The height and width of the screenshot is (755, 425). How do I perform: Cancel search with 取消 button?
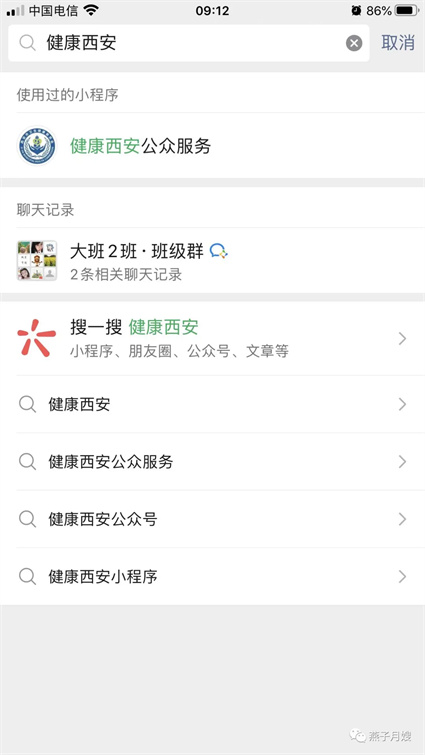pyautogui.click(x=398, y=43)
